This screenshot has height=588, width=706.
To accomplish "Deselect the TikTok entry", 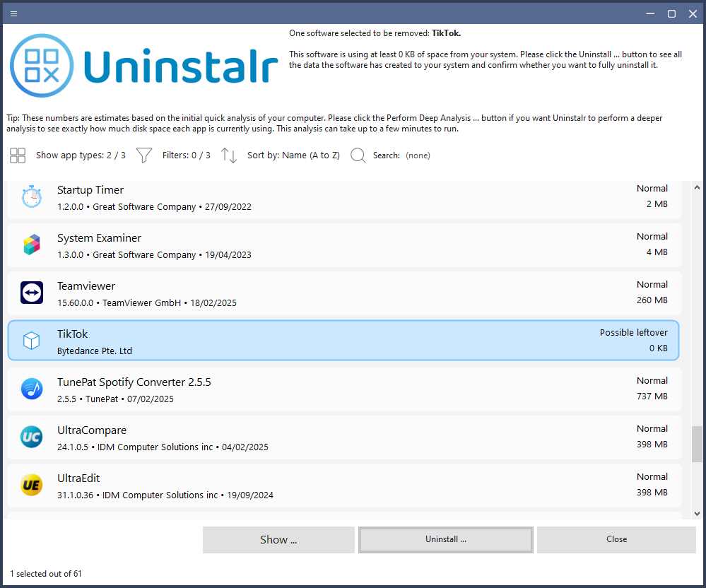I will (x=343, y=341).
